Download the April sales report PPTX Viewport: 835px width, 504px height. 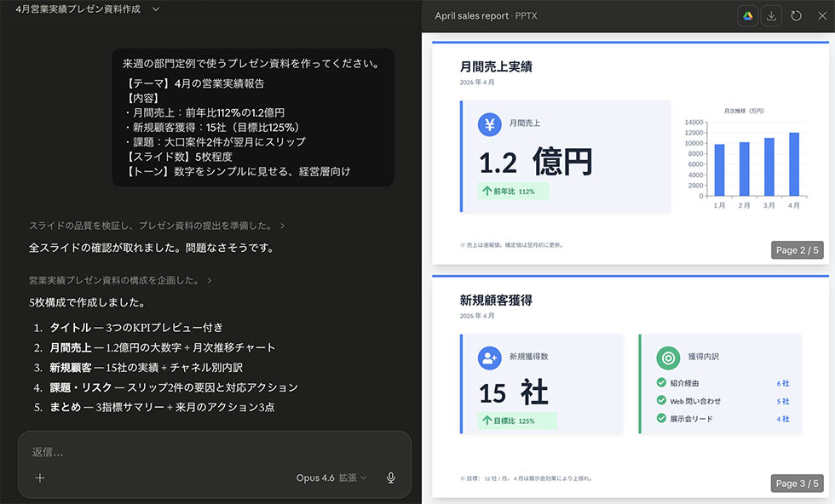tap(771, 16)
